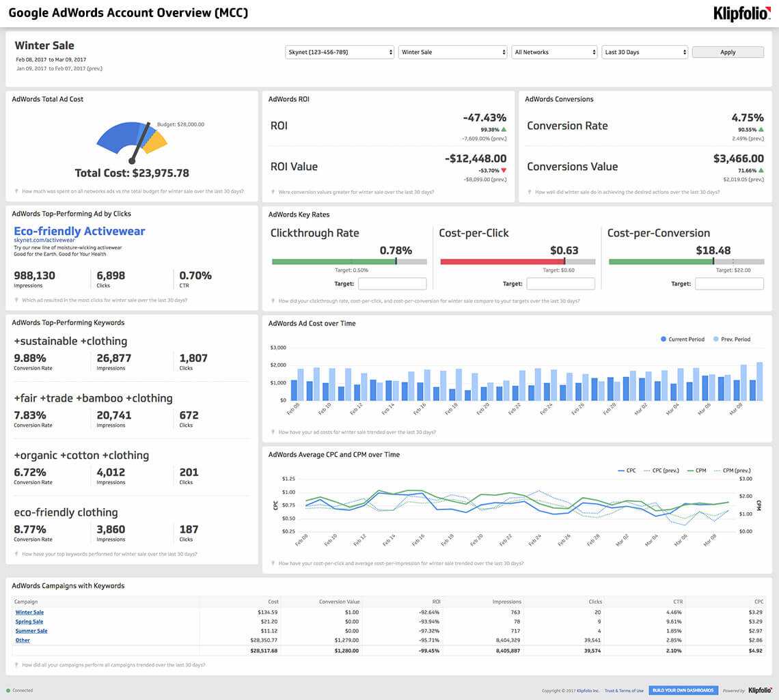Select the +organic +cotton +clothing keyword
The image size is (779, 700).
81,456
